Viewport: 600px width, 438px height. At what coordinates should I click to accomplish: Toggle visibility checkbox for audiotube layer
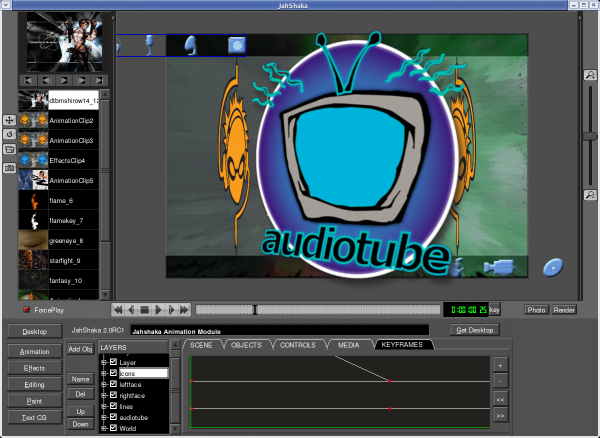pyautogui.click(x=113, y=417)
